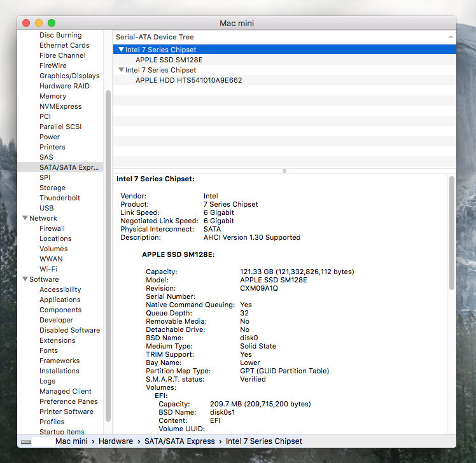The height and width of the screenshot is (463, 476).
Task: Select Volumes under Network
Action: pyautogui.click(x=53, y=249)
